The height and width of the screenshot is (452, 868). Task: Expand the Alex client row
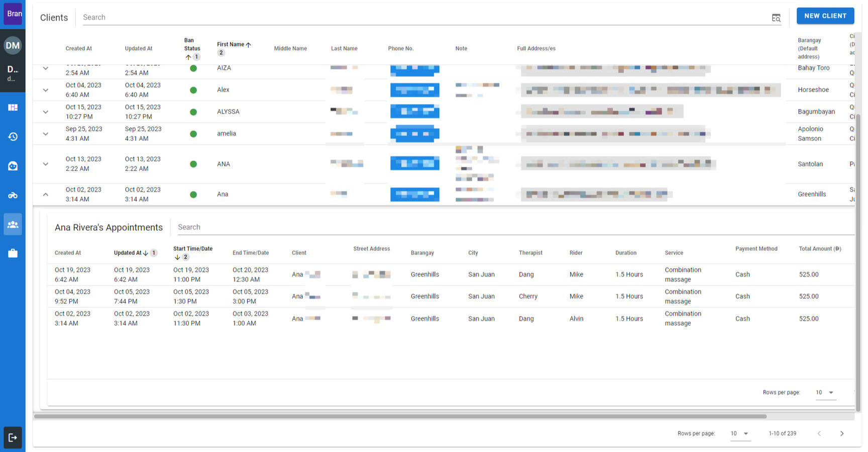[46, 90]
